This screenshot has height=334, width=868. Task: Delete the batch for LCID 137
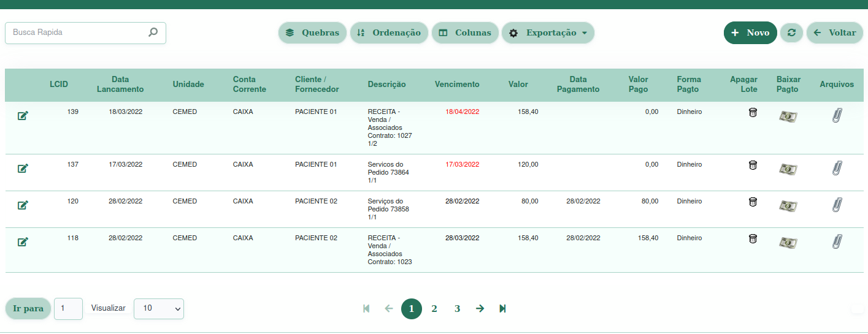[x=753, y=165]
